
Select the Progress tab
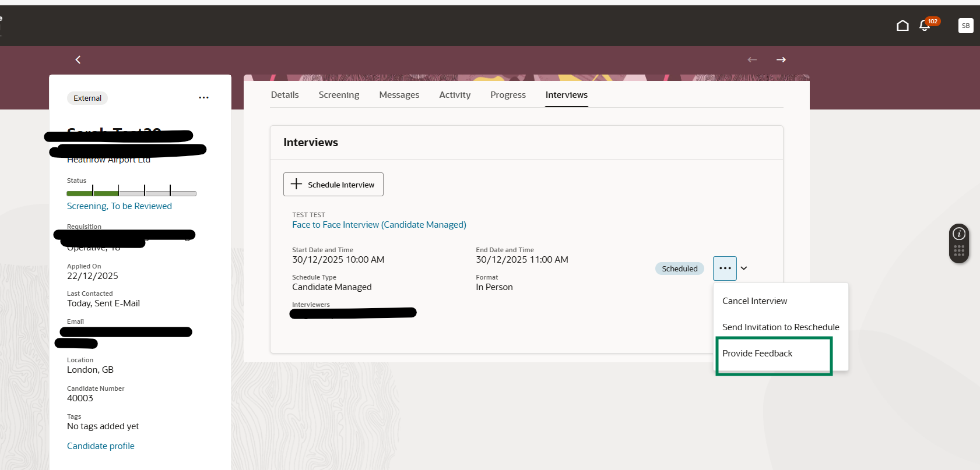coord(508,95)
